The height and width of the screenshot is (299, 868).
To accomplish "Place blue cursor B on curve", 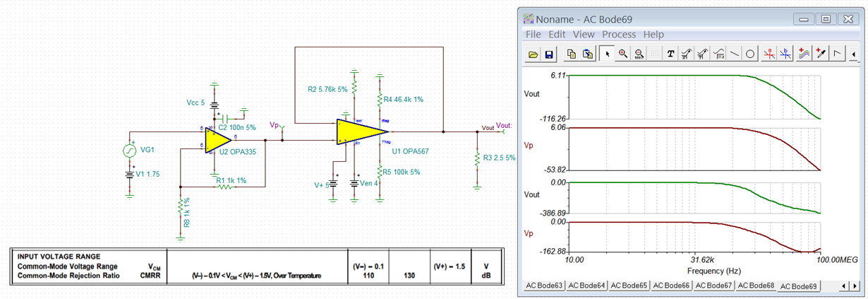I will pos(785,54).
